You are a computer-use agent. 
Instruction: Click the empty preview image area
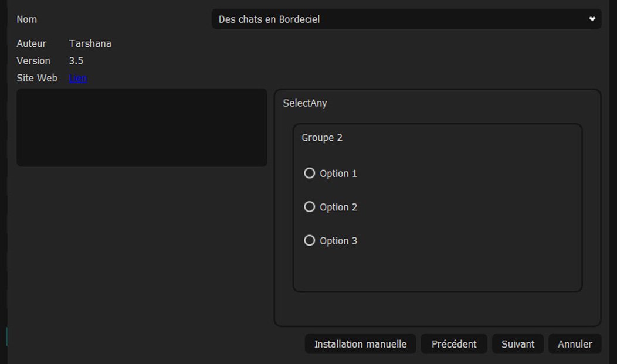(x=141, y=128)
